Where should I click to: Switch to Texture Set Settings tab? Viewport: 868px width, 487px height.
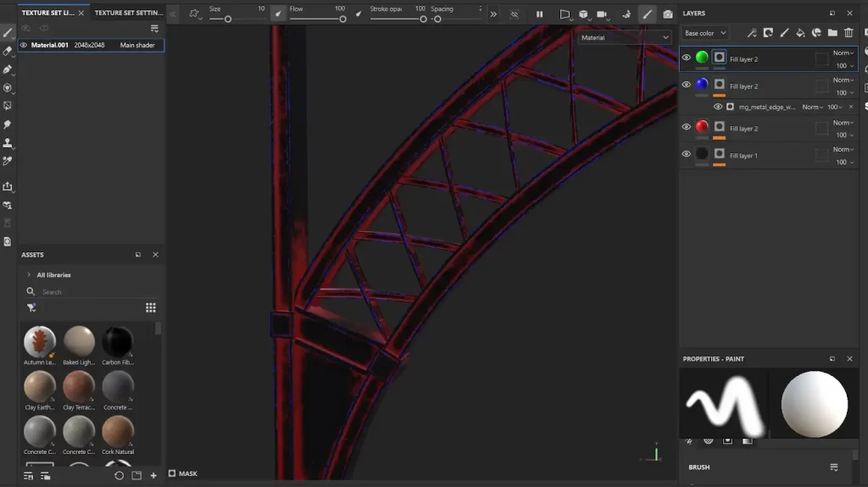[128, 14]
